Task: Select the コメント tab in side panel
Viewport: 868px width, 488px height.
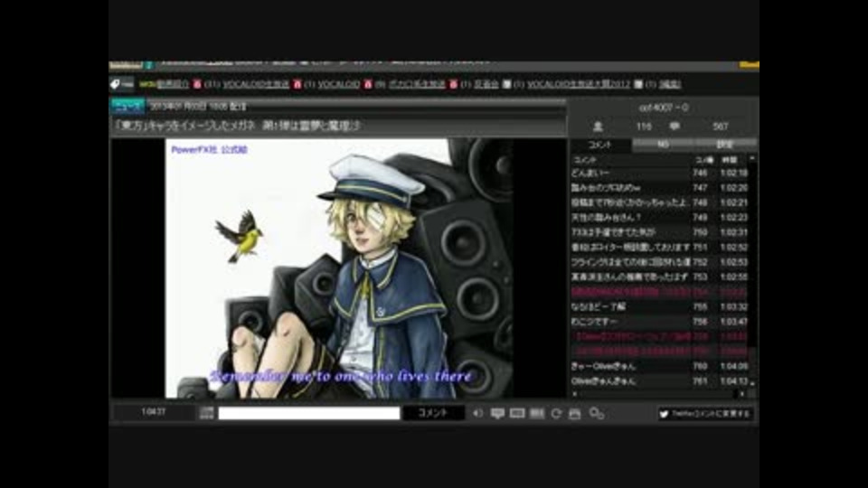Action: coord(600,145)
